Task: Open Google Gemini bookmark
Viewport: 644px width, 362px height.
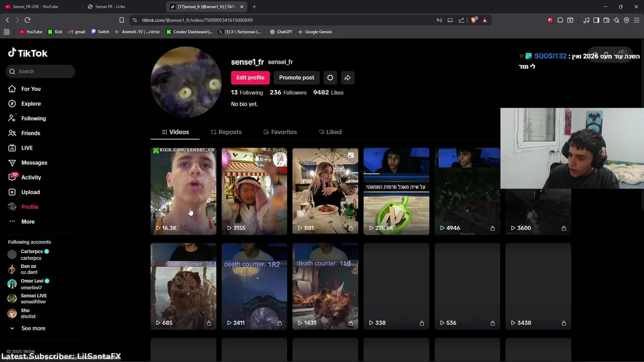Action: pyautogui.click(x=314, y=32)
